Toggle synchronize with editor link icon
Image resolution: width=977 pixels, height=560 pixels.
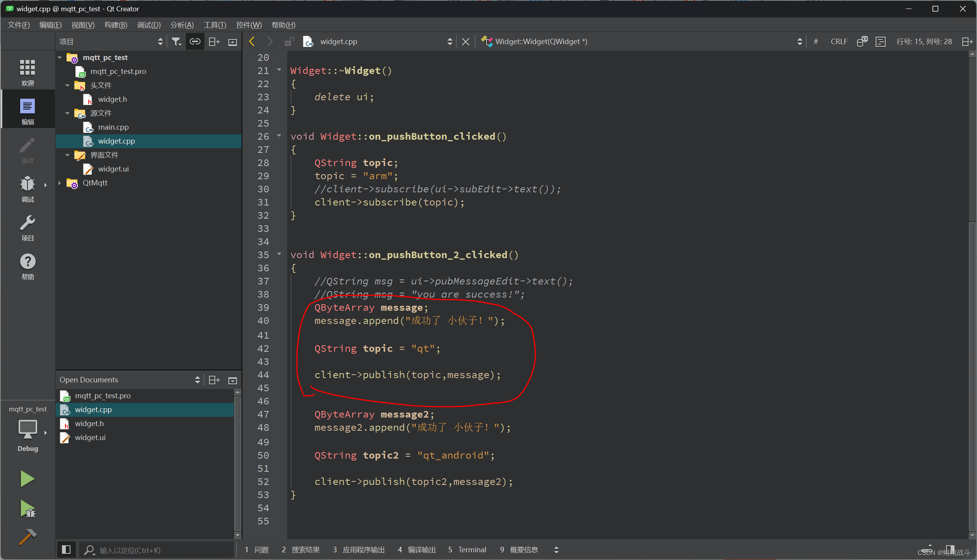click(x=195, y=42)
